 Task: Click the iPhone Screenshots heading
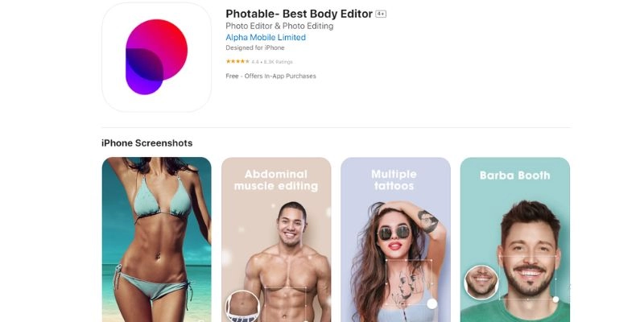pyautogui.click(x=147, y=143)
